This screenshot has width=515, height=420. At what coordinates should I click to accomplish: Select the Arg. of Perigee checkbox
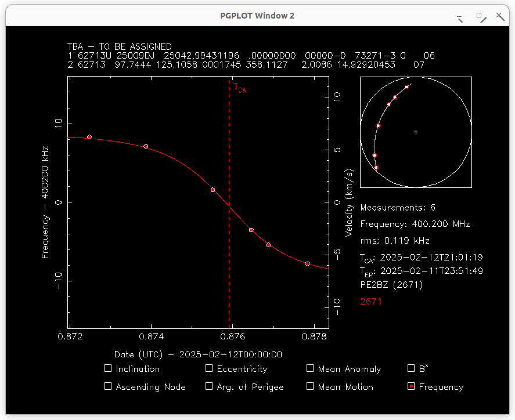tap(209, 386)
